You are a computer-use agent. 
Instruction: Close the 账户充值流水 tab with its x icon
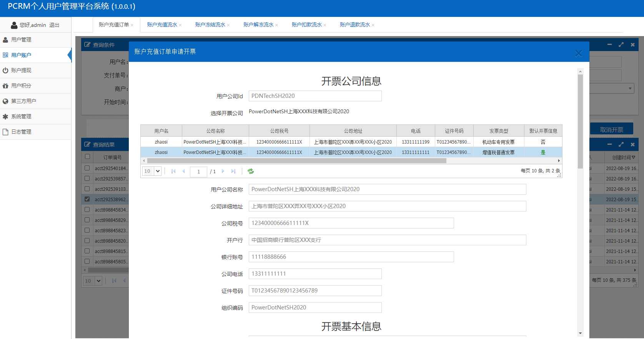(x=180, y=25)
